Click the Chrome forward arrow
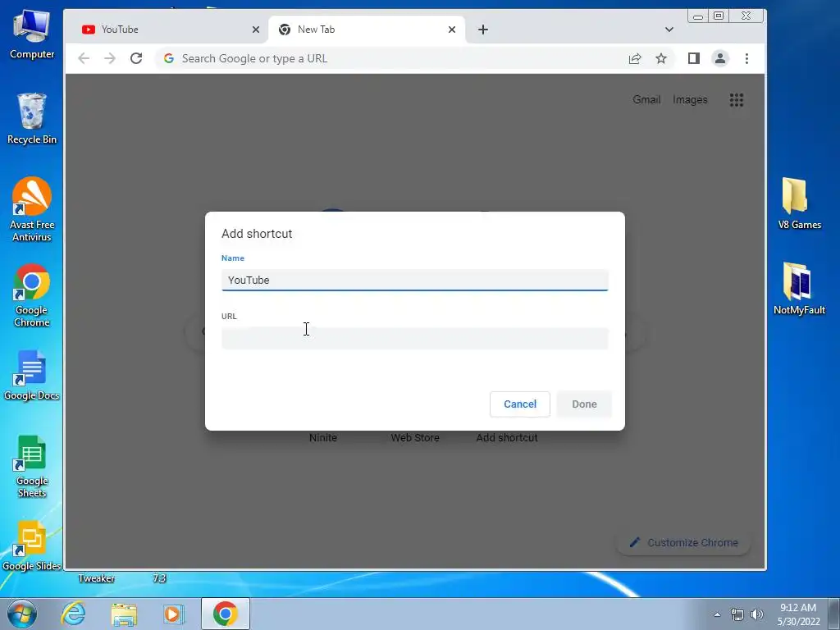 (x=110, y=58)
